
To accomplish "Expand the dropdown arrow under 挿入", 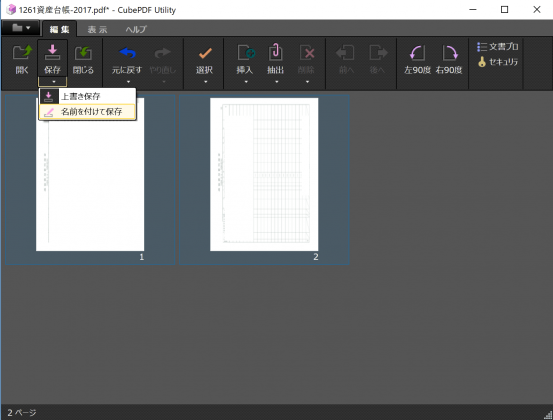I will coord(246,82).
